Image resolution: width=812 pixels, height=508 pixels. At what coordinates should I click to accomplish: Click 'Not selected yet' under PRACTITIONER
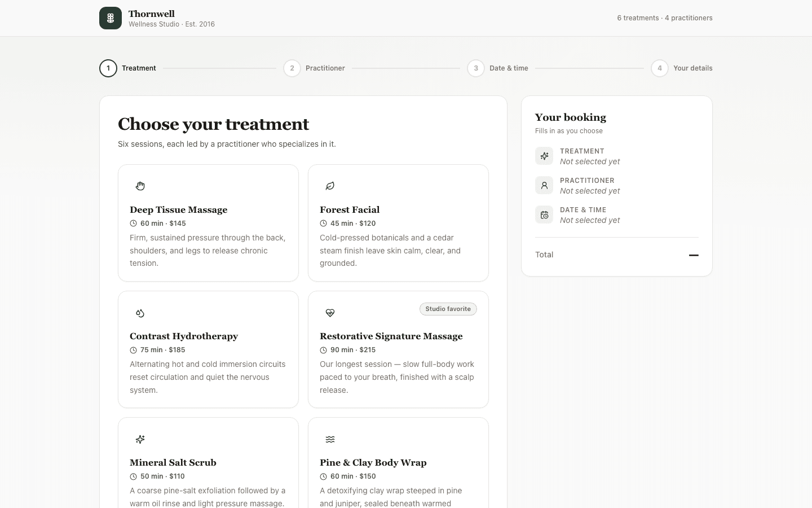[590, 191]
